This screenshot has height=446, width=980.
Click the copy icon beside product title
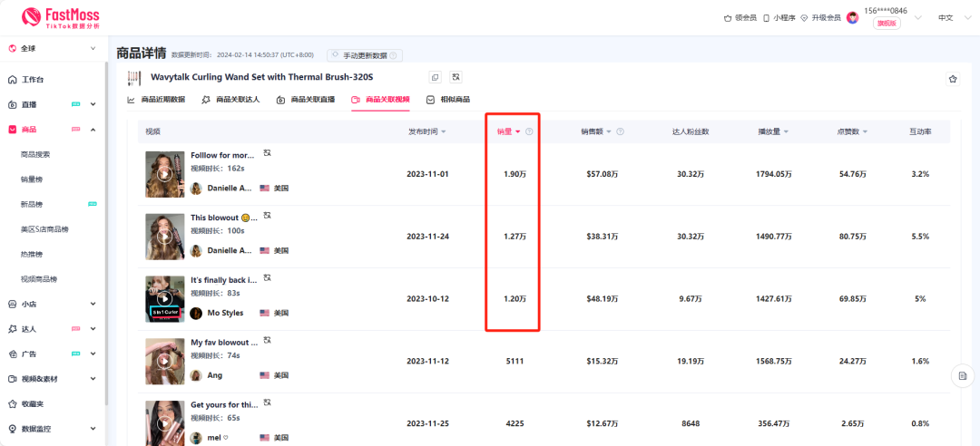(435, 78)
